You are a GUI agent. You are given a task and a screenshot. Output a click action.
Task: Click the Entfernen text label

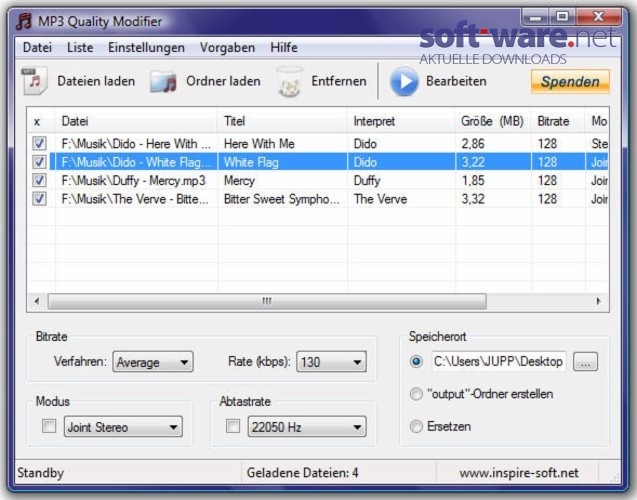pos(339,81)
